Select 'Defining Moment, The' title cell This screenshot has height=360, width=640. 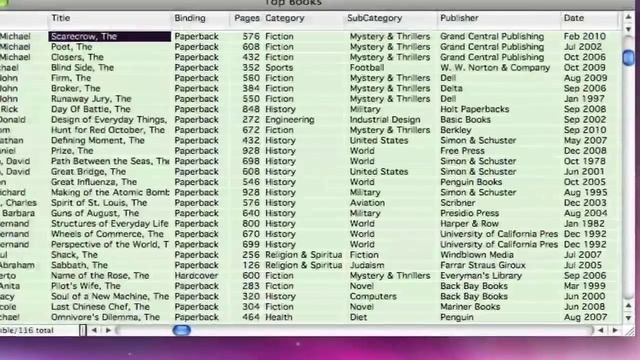109,140
